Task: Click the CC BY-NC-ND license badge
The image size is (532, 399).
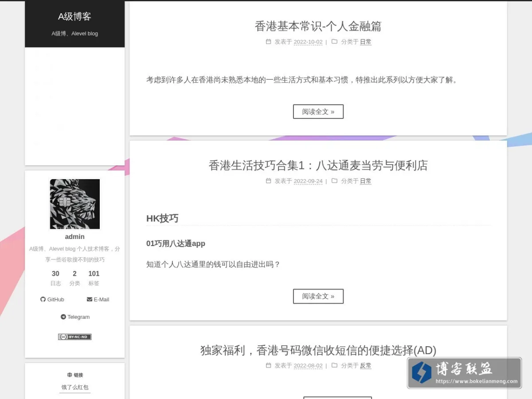Action: click(x=74, y=337)
